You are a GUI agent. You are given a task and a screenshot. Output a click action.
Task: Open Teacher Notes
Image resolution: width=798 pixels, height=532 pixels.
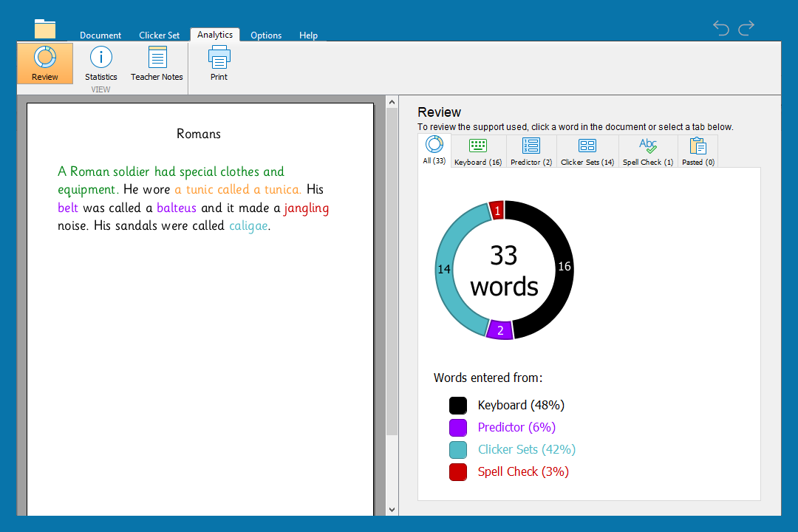pyautogui.click(x=157, y=64)
